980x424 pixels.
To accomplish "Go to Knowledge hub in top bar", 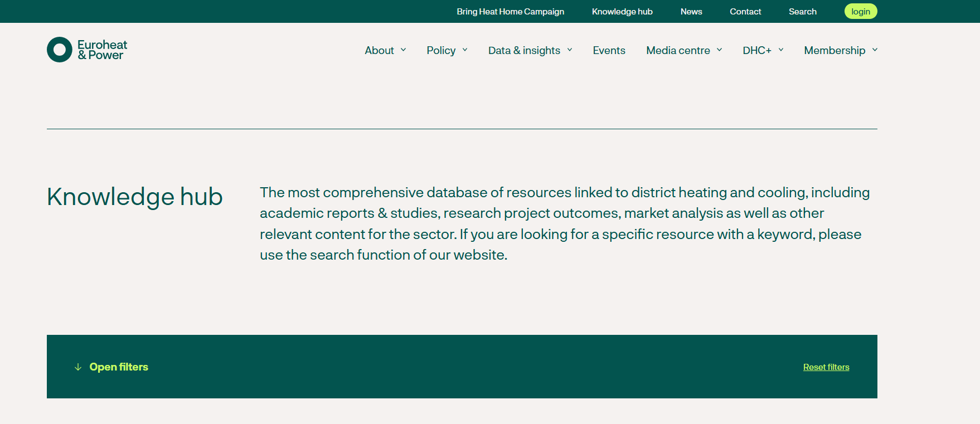I will click(x=622, y=12).
